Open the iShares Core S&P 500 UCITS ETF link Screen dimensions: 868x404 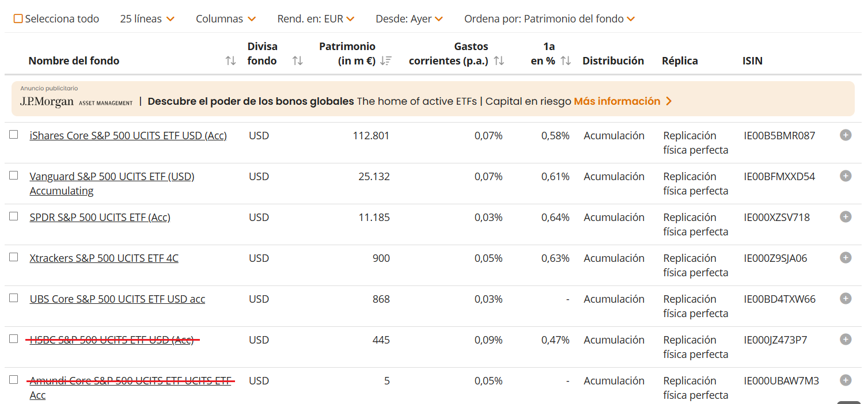128,136
